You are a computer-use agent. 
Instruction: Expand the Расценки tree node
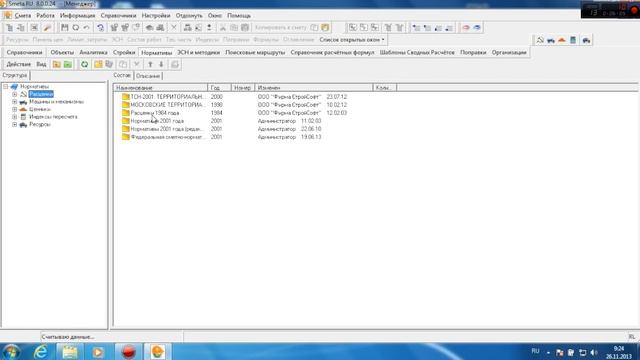pyautogui.click(x=15, y=94)
